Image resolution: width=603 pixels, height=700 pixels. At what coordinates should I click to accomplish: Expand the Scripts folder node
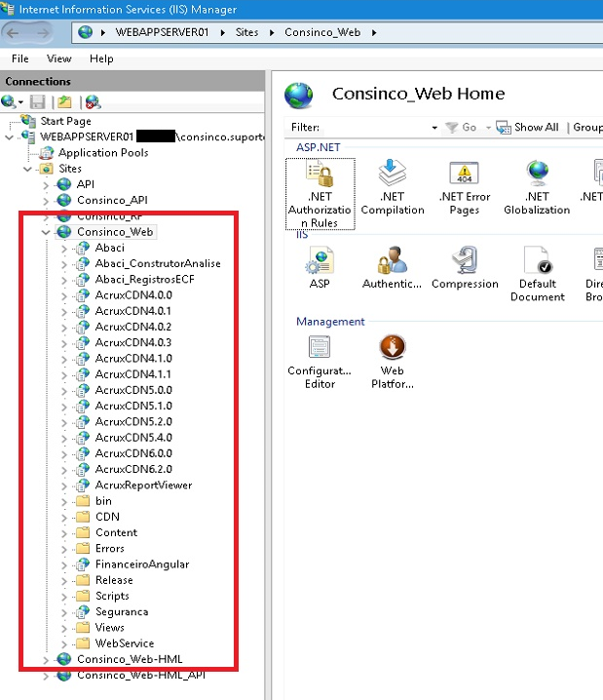tap(63, 597)
